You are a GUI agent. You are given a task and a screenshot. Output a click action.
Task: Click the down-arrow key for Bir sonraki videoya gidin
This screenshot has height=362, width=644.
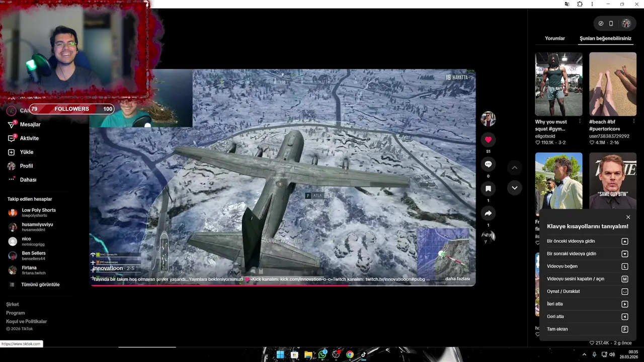[x=625, y=254]
